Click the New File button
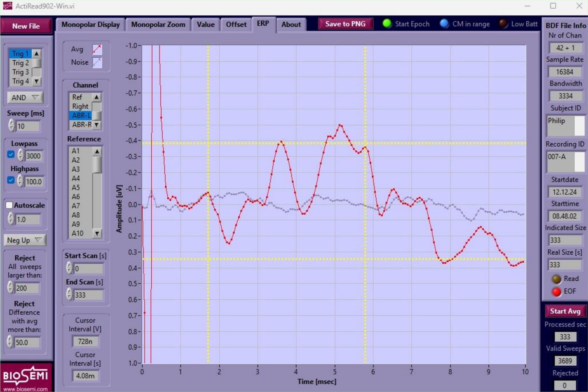Image resolution: width=588 pixels, height=392 pixels. [26, 26]
